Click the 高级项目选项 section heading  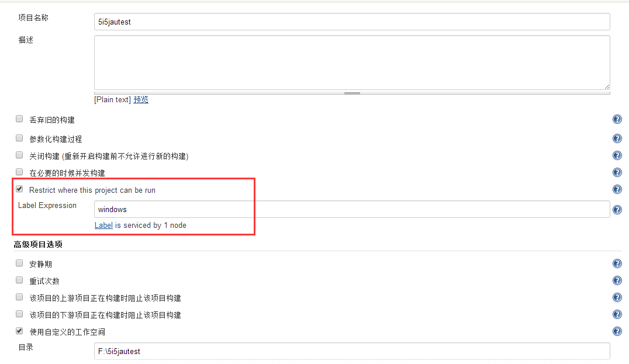(38, 244)
